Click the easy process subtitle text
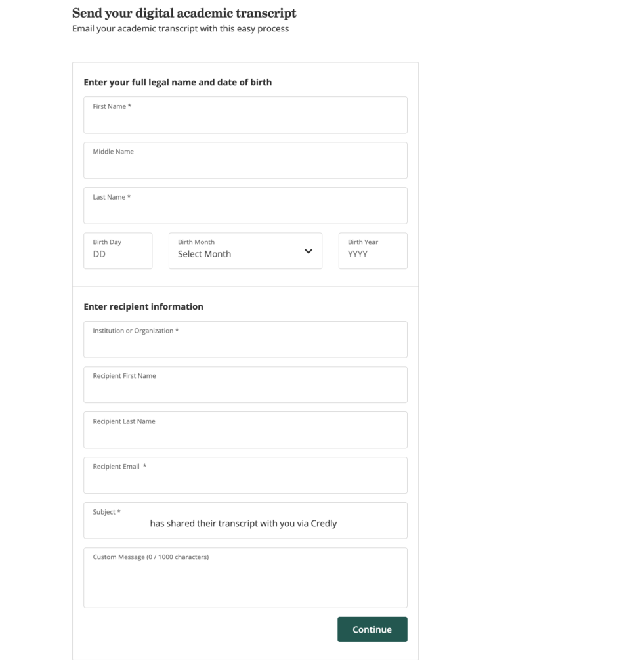Screen dimensions: 617x672 (x=180, y=29)
